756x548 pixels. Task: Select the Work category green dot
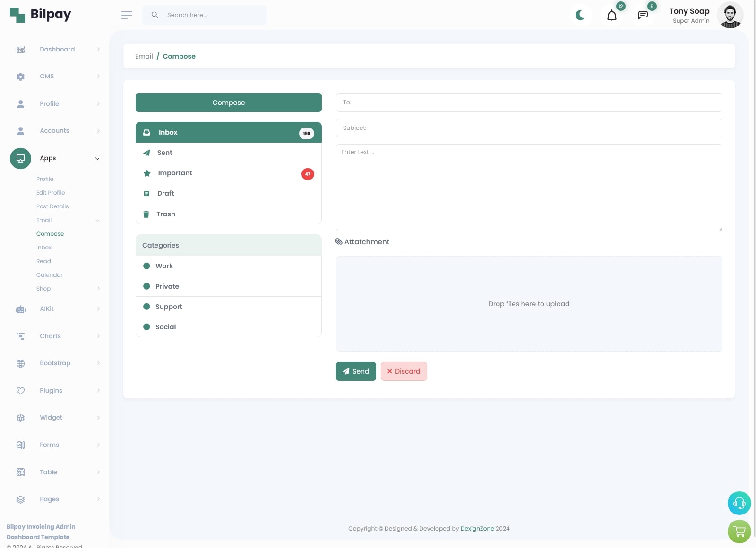pos(146,266)
